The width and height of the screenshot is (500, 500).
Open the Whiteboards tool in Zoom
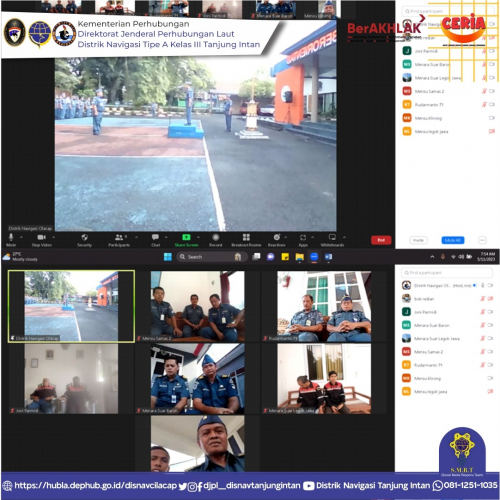pos(332,240)
